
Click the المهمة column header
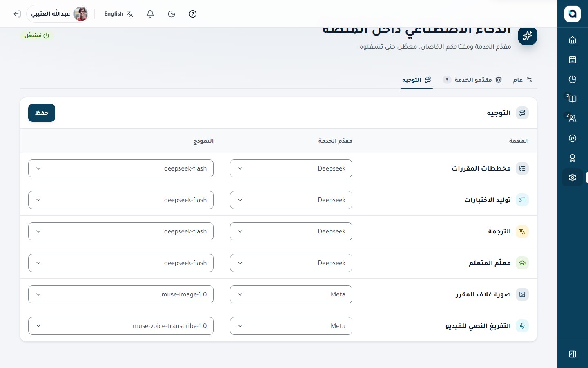(519, 141)
